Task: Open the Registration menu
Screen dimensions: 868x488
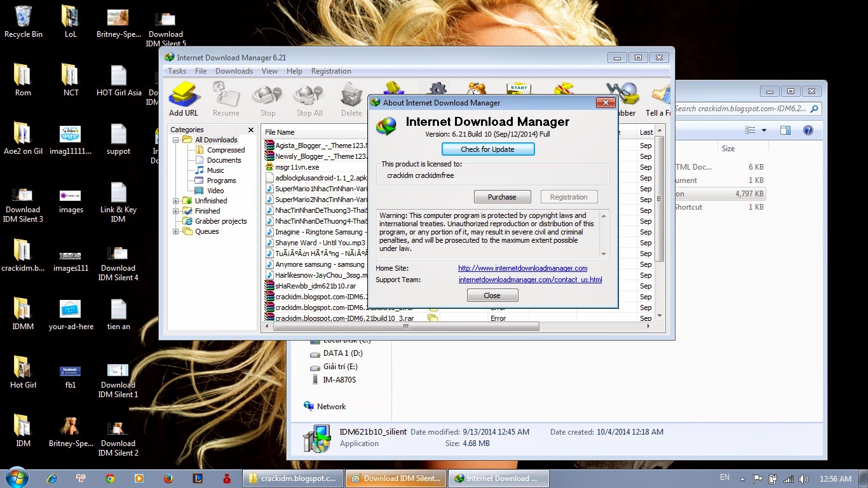Action: click(x=331, y=71)
